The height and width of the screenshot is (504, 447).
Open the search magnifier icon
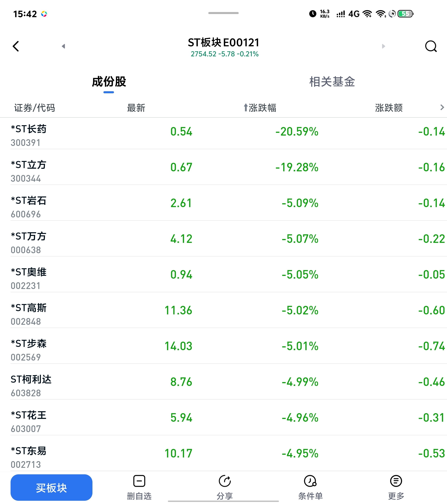pyautogui.click(x=431, y=46)
